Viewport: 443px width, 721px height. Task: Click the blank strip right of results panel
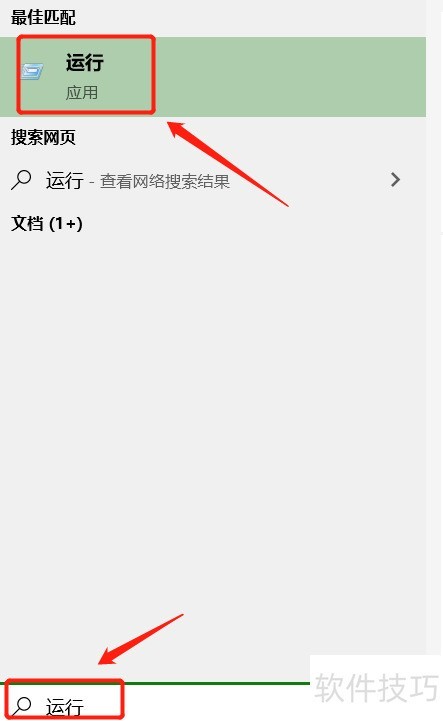434,322
